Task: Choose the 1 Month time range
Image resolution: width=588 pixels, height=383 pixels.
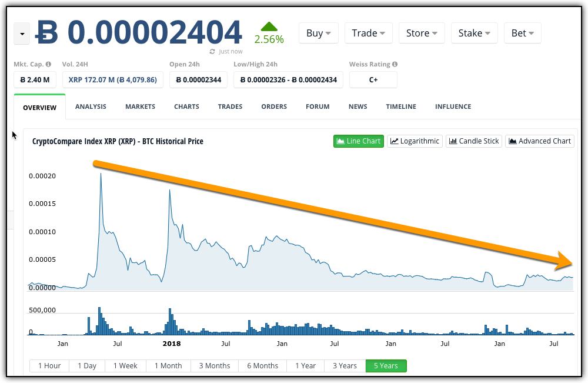Action: click(168, 366)
